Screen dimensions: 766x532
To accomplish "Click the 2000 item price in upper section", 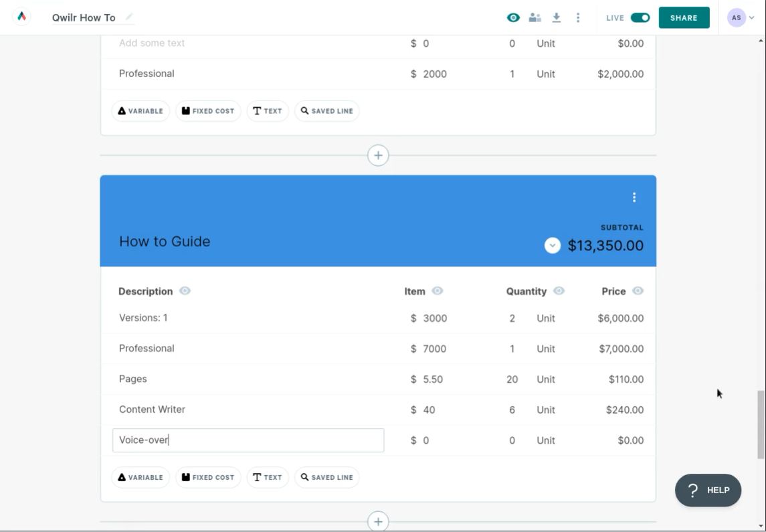I will pos(435,74).
